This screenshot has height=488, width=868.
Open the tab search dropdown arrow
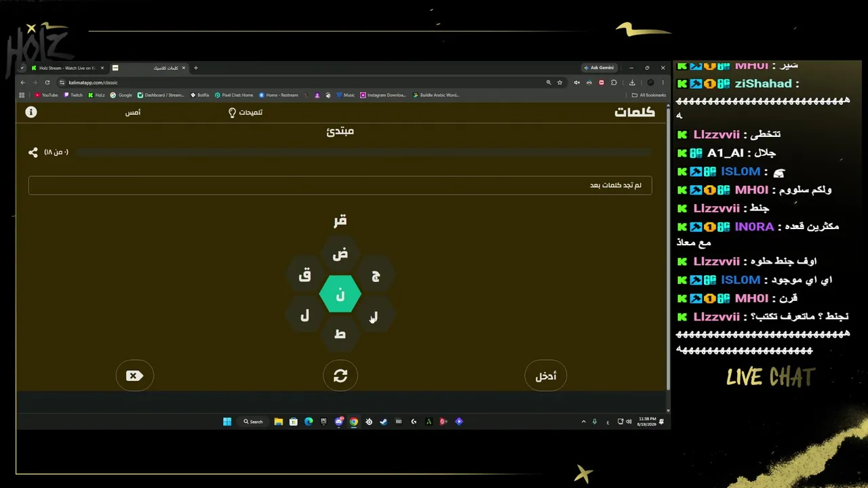22,68
